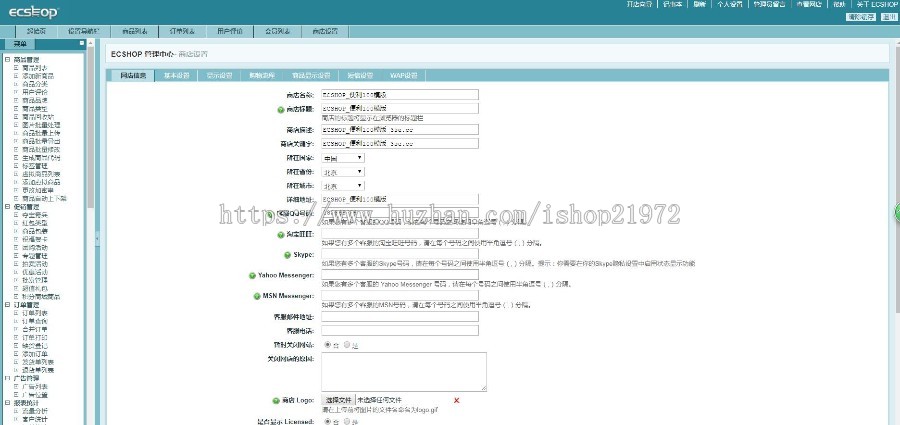The height and width of the screenshot is (425, 900).
Task: Click the 关于 ECSHOP link
Action: [x=876, y=4]
